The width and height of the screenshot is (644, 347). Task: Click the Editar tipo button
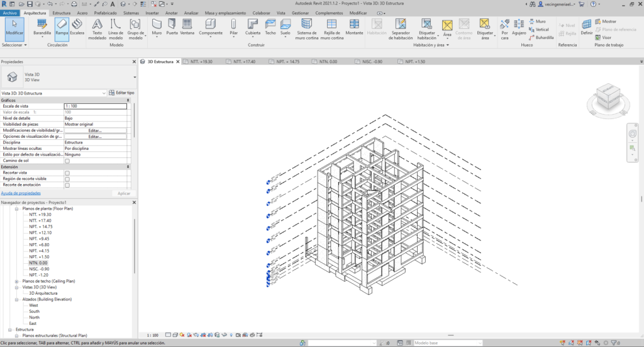click(x=121, y=93)
